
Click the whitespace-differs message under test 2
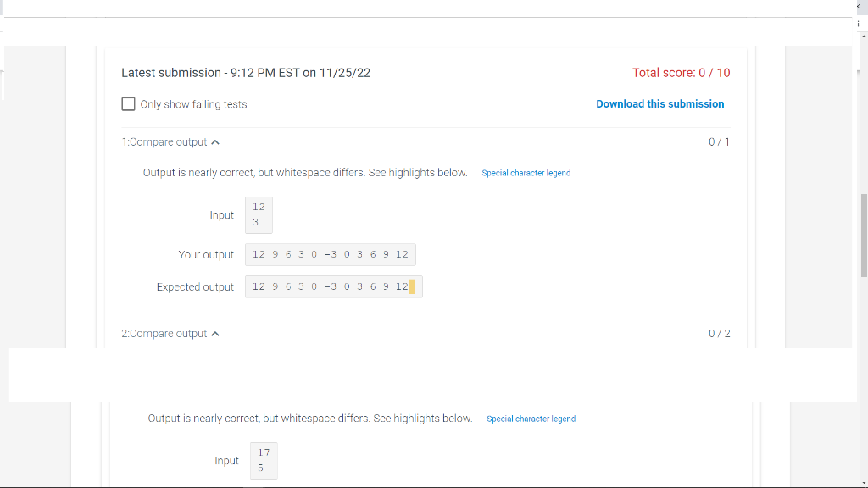tap(310, 418)
